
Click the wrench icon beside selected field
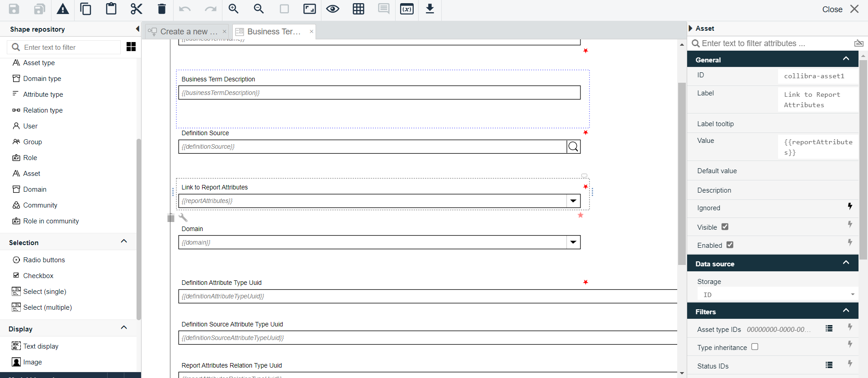183,217
